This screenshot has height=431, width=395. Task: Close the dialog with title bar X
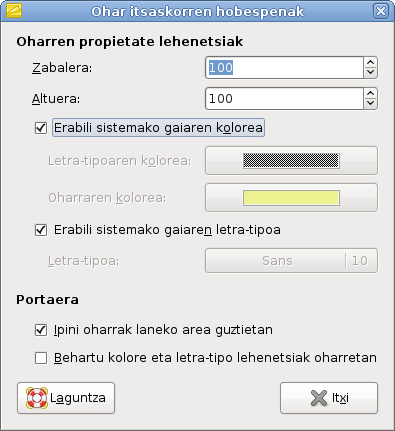381,11
